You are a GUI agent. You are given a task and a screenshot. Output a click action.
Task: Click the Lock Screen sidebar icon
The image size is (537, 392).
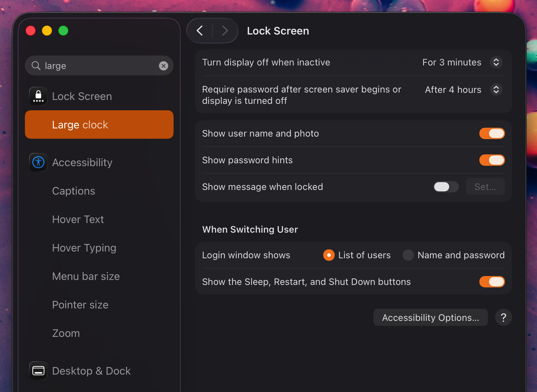pos(38,96)
